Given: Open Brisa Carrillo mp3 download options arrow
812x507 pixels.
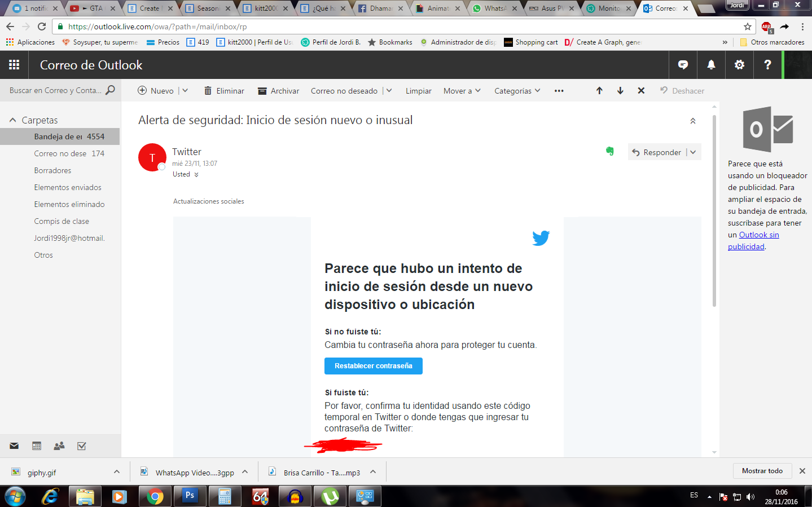Looking at the screenshot, I should coord(373,472).
